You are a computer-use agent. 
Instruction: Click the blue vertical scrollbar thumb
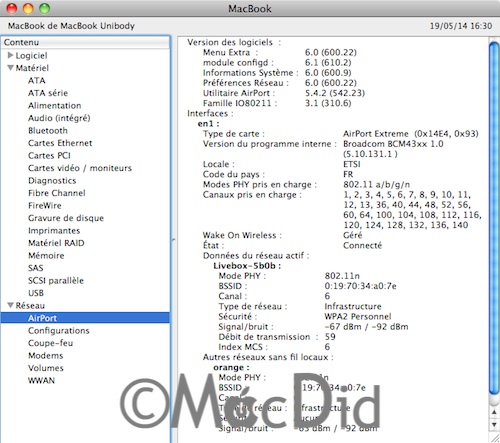coord(494,218)
